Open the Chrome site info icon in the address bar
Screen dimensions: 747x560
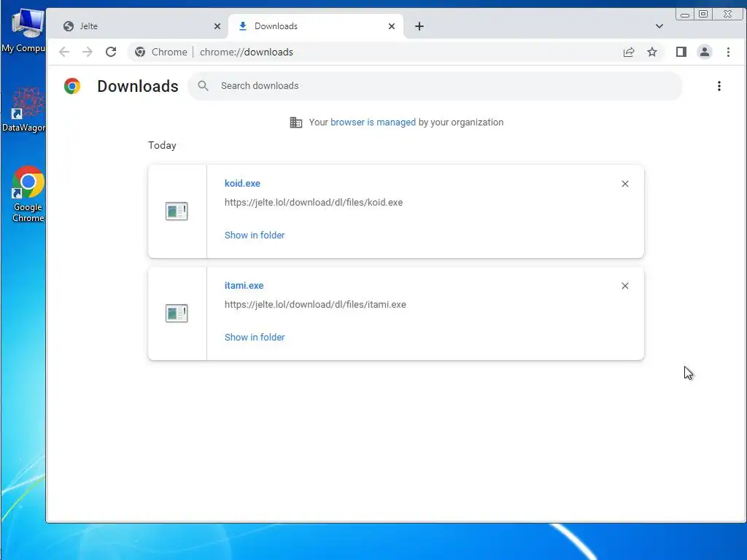pyautogui.click(x=139, y=52)
